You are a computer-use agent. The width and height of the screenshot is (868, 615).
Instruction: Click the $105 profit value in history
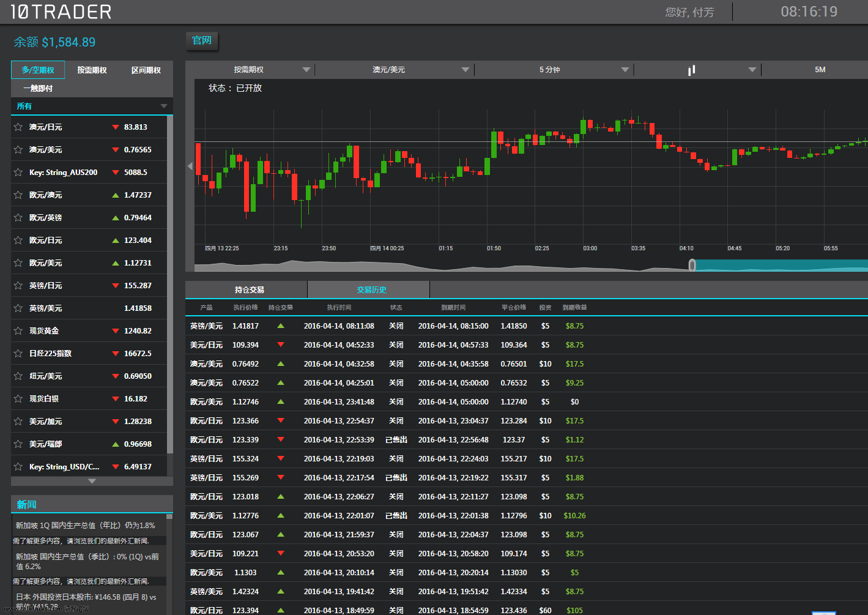574,611
